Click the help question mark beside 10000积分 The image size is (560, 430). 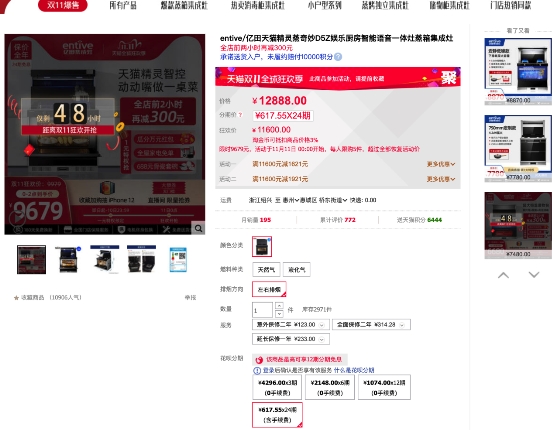click(338, 57)
